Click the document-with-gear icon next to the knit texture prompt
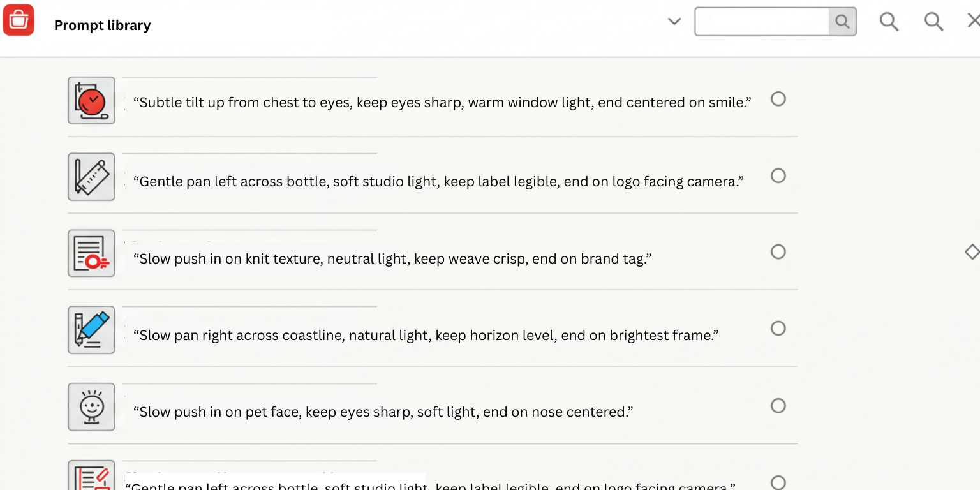Viewport: 980px width, 490px height. pos(91,253)
